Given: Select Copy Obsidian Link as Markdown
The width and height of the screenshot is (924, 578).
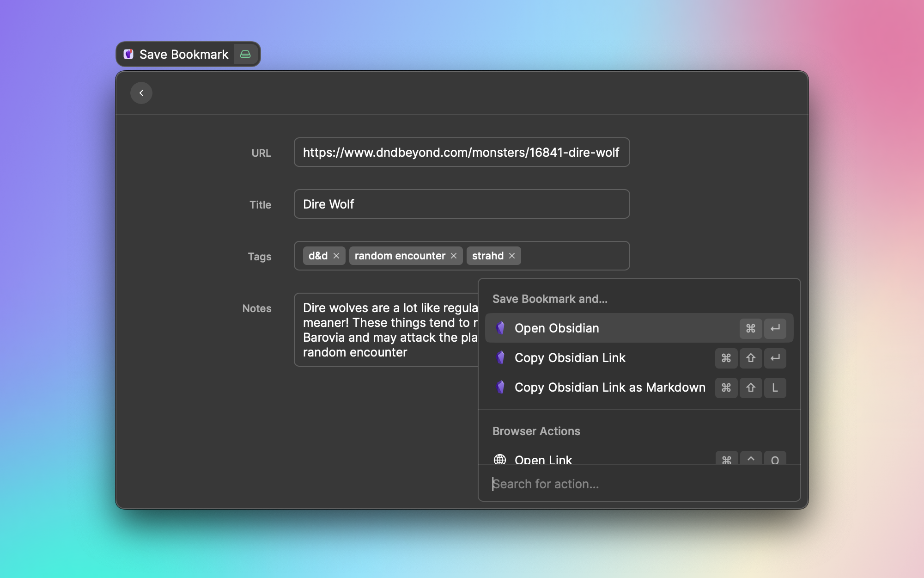Looking at the screenshot, I should (x=609, y=387).
